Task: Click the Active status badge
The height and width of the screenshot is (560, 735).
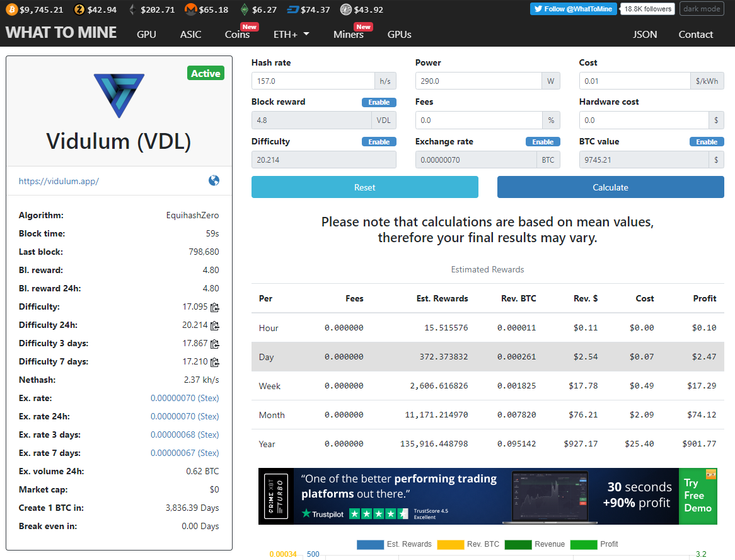Action: [x=205, y=73]
